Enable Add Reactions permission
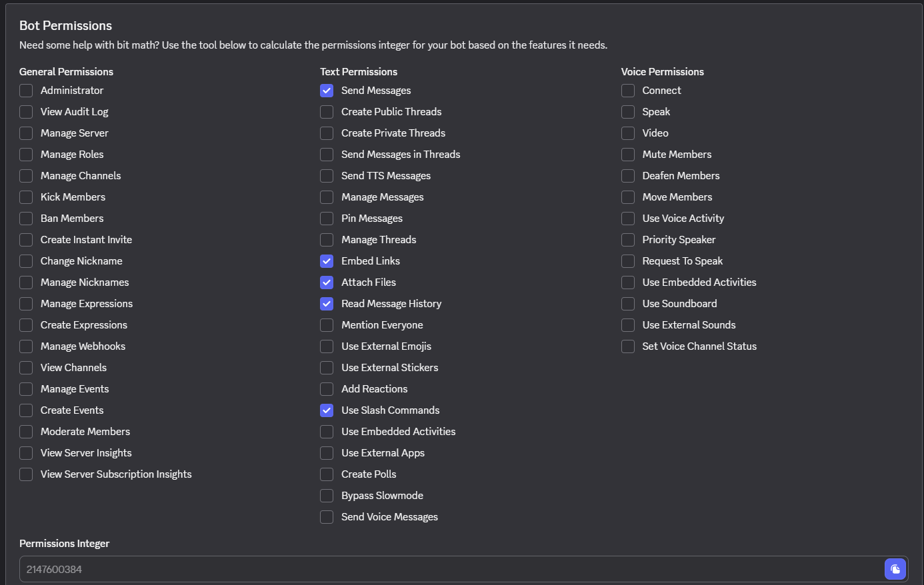The image size is (924, 585). [327, 389]
